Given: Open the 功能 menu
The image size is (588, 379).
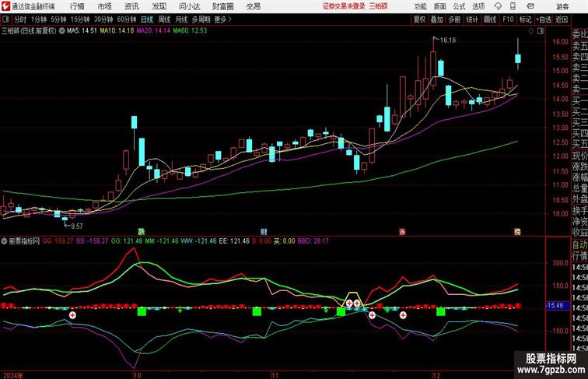Looking at the screenshot, I should [x=420, y=6].
